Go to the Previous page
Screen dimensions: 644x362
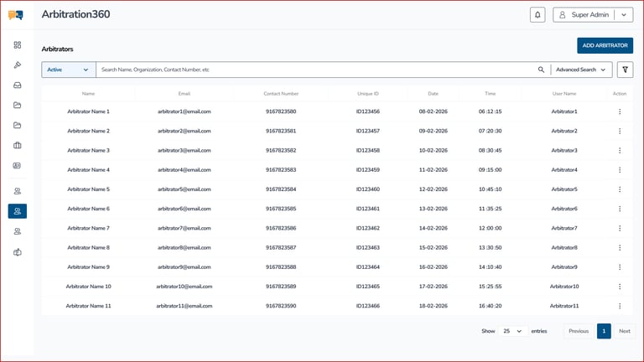pos(579,331)
